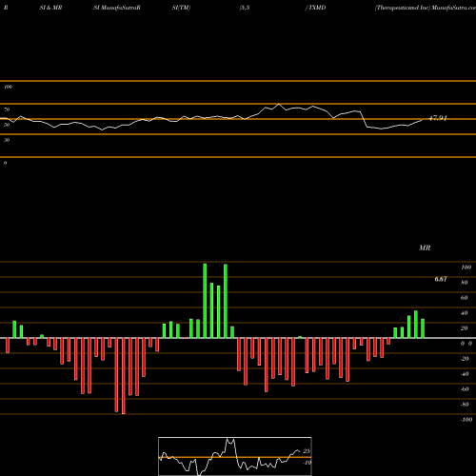
Task: Click the Therapeuticsmd Inc MunafaSutra header text
Action: point(426,8)
